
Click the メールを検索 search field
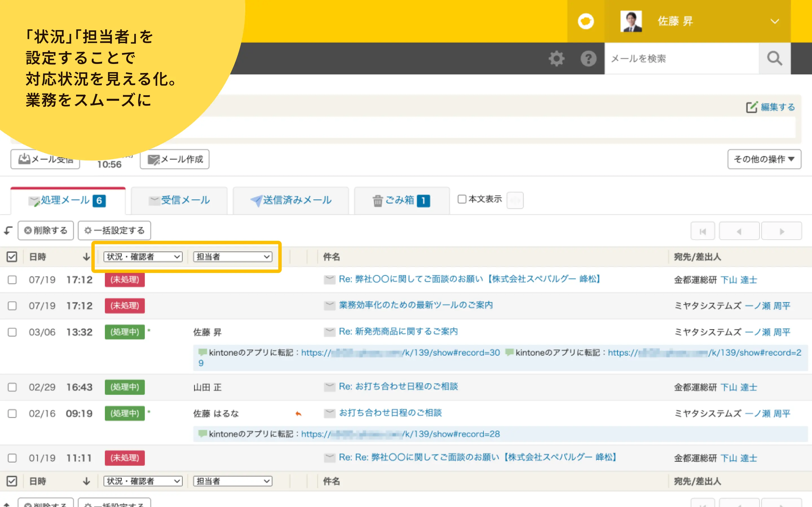click(x=681, y=59)
